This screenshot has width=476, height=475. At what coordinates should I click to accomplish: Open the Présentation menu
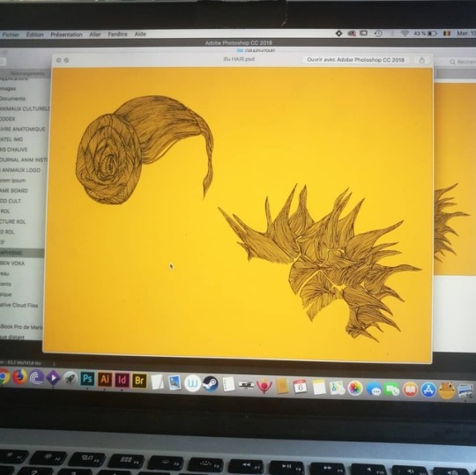(66, 34)
